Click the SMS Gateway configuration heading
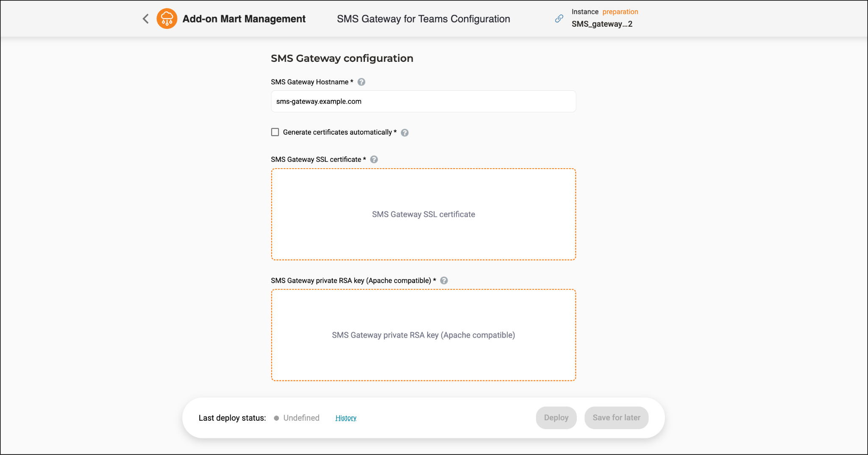 342,58
